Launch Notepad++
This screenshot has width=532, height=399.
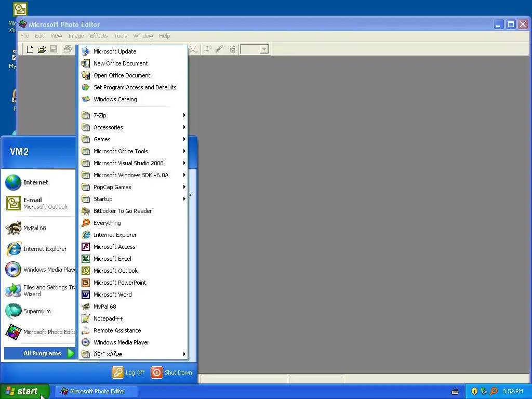pos(134,318)
